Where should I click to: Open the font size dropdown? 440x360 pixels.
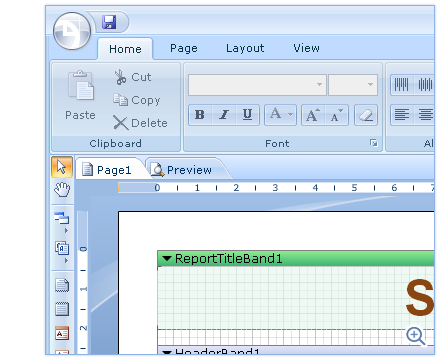353,85
